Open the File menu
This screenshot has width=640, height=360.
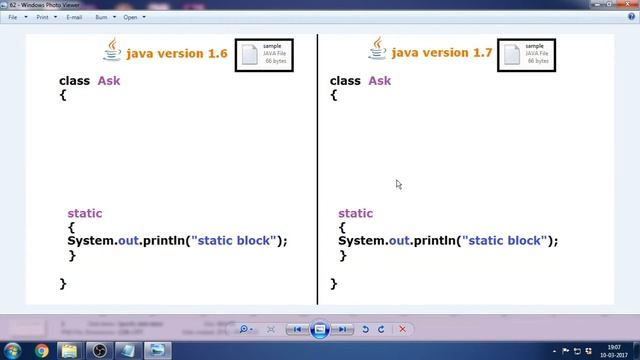click(13, 17)
